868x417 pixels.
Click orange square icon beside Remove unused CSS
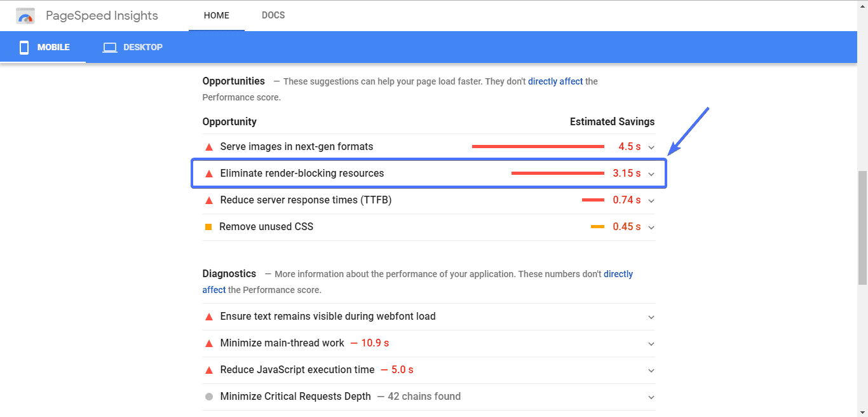208,227
